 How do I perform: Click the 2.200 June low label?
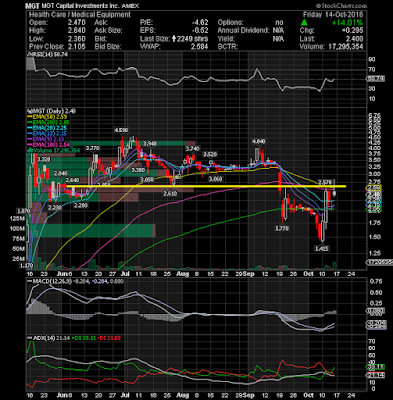81,206
